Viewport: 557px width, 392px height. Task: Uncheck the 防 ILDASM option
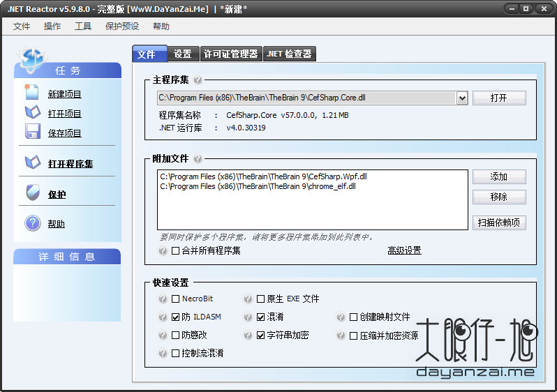(175, 317)
